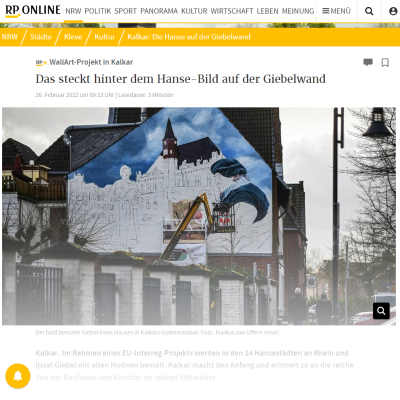This screenshot has height=400, width=400.
Task: Click the Städte breadcrumb link
Action: 41,37
